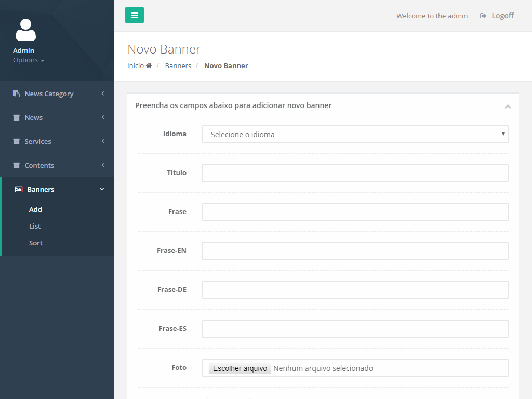The image size is (532, 399).
Task: Click the Contents archive icon
Action: (x=16, y=165)
